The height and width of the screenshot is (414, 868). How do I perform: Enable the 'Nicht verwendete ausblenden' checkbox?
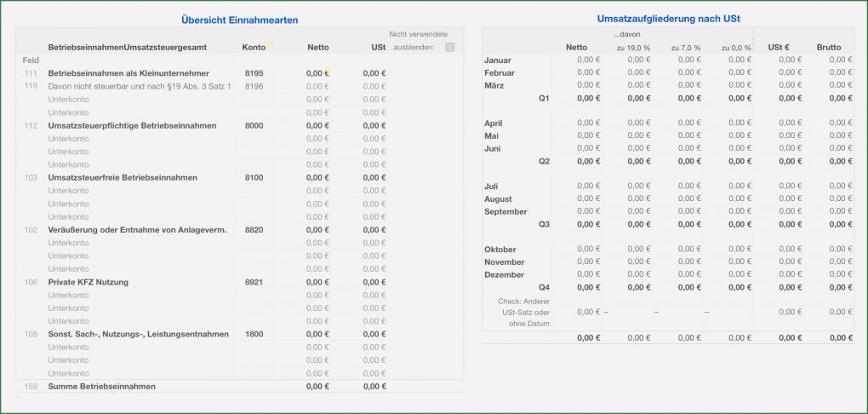pos(449,47)
